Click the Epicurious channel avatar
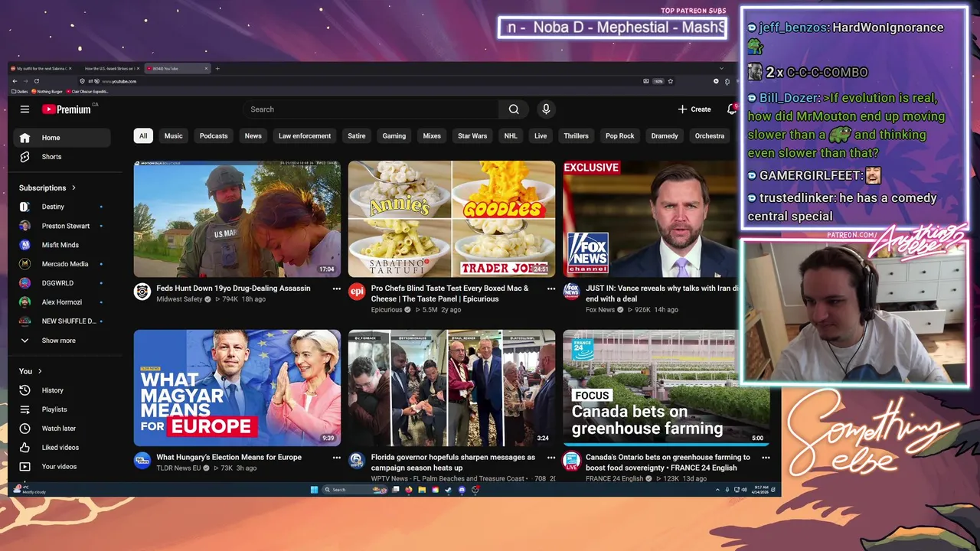 [357, 292]
